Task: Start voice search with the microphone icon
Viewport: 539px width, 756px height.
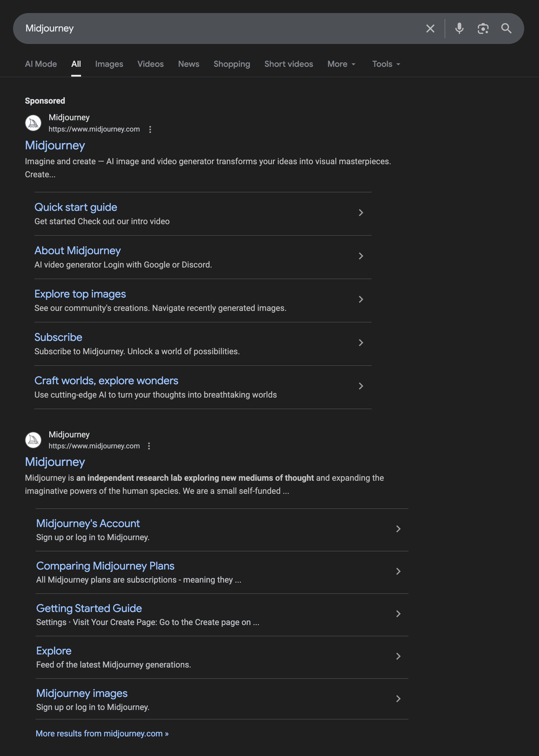Action: [x=459, y=29]
